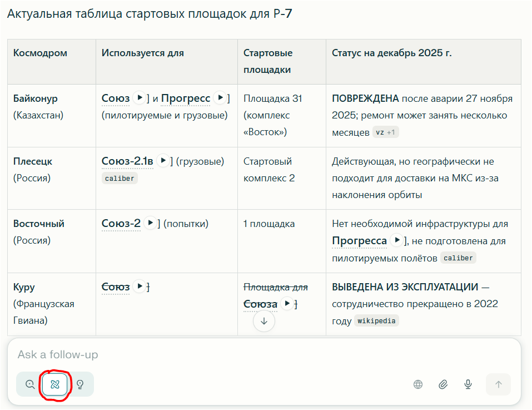Click play button next to Союз-2.1в
The height and width of the screenshot is (410, 532).
[x=163, y=161]
